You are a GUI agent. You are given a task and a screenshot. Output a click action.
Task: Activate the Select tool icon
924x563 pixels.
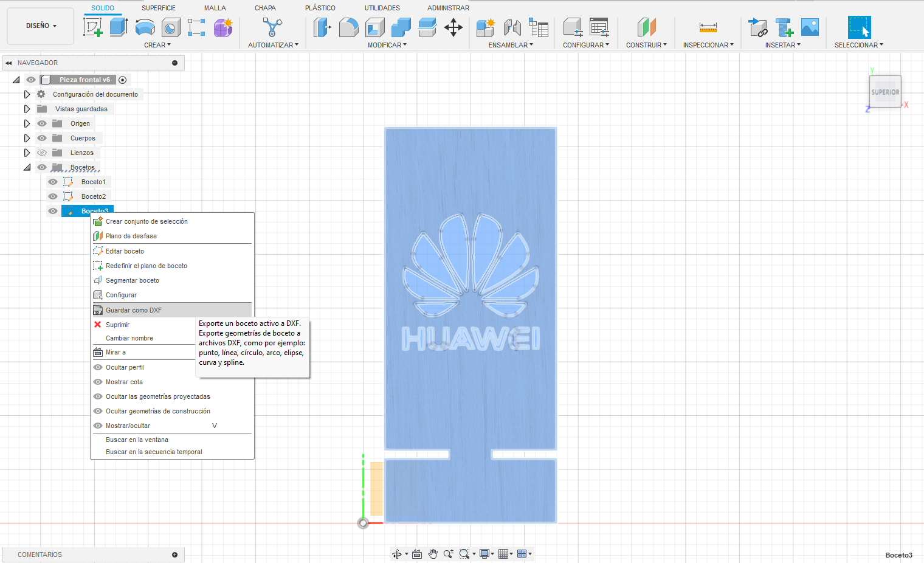click(860, 27)
